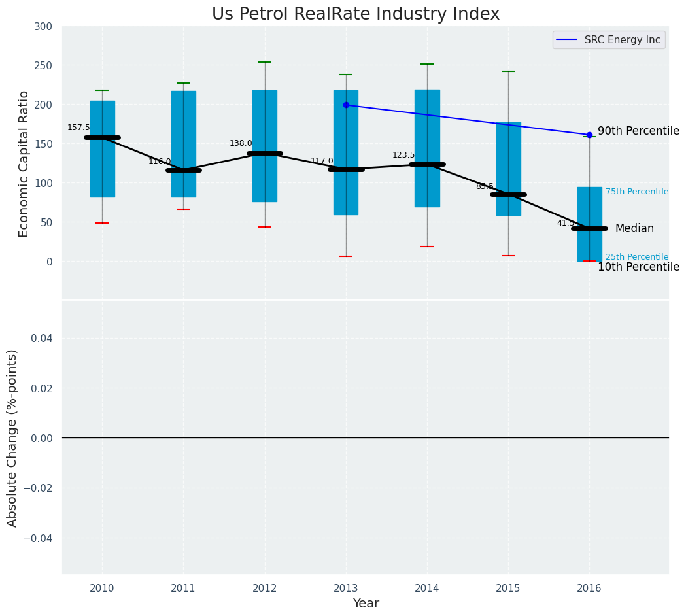
Task: Click the 75th Percentile annotation text
Action: tap(636, 192)
